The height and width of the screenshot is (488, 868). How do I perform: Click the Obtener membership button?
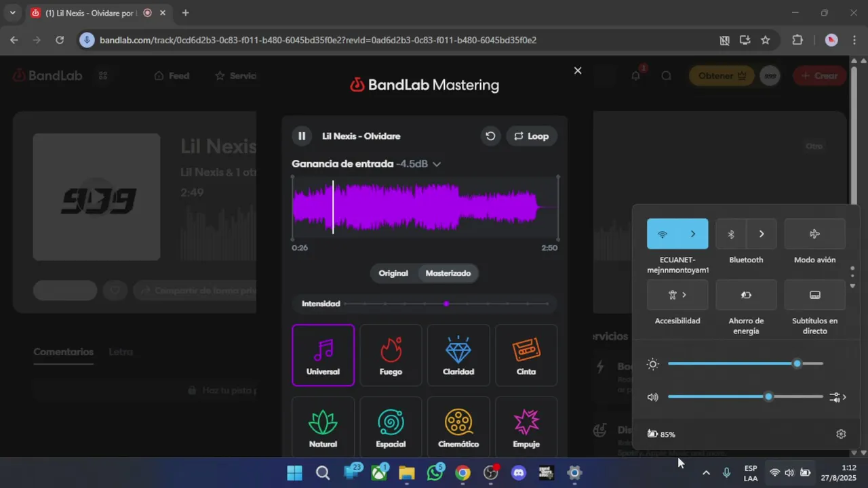click(722, 76)
